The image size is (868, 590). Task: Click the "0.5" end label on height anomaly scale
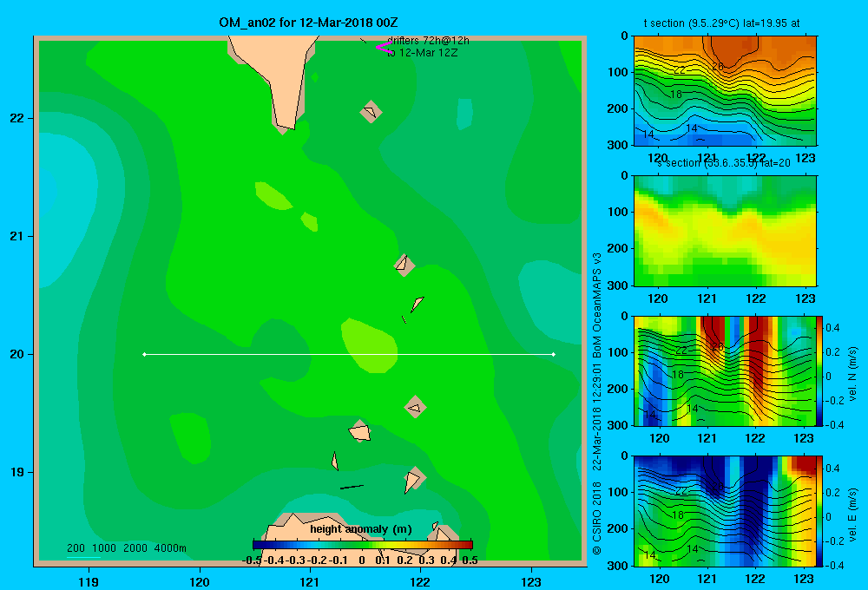(x=470, y=560)
